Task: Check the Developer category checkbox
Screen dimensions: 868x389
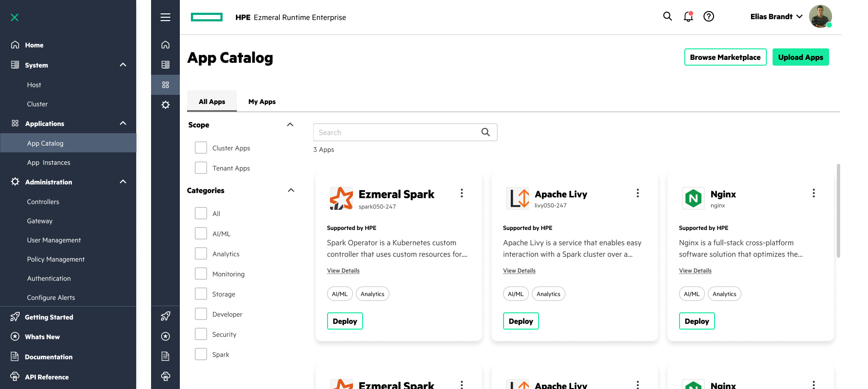Action: coord(201,314)
